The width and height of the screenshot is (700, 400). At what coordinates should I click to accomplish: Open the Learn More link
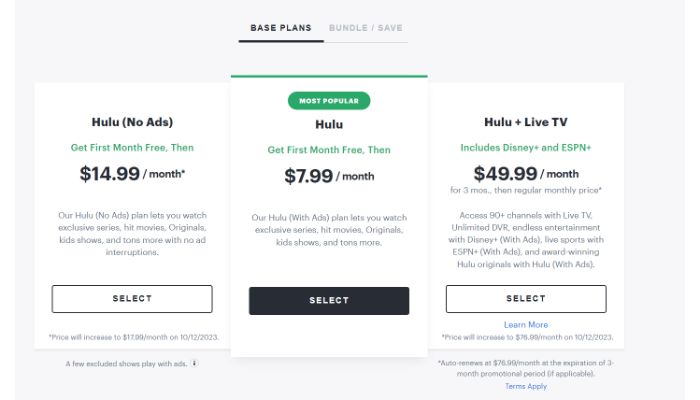pyautogui.click(x=526, y=325)
